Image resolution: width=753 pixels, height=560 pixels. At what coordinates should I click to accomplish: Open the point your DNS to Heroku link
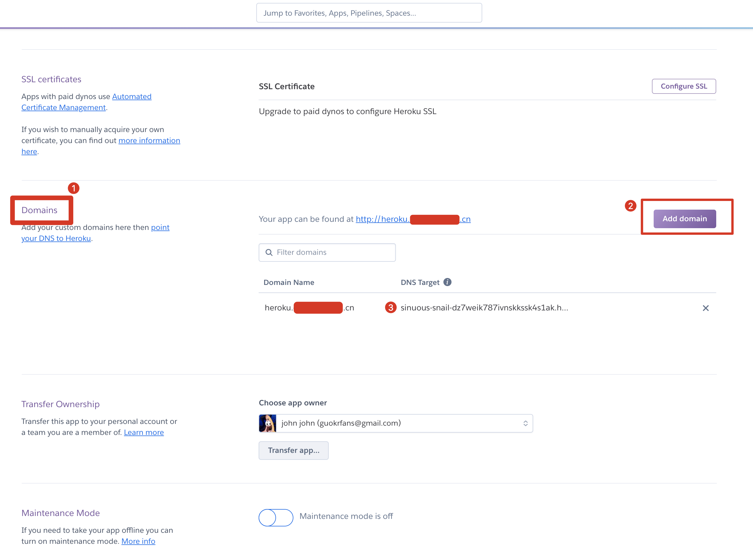point(56,238)
